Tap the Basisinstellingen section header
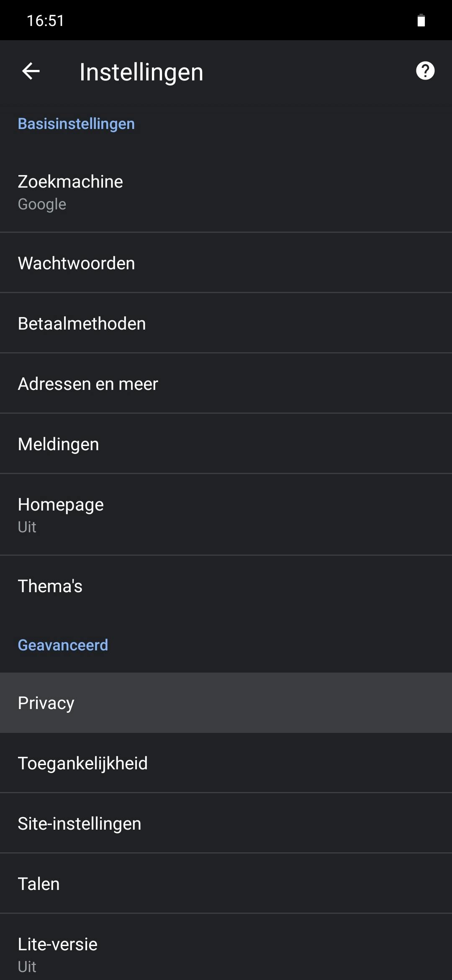This screenshot has width=452, height=980. [76, 124]
